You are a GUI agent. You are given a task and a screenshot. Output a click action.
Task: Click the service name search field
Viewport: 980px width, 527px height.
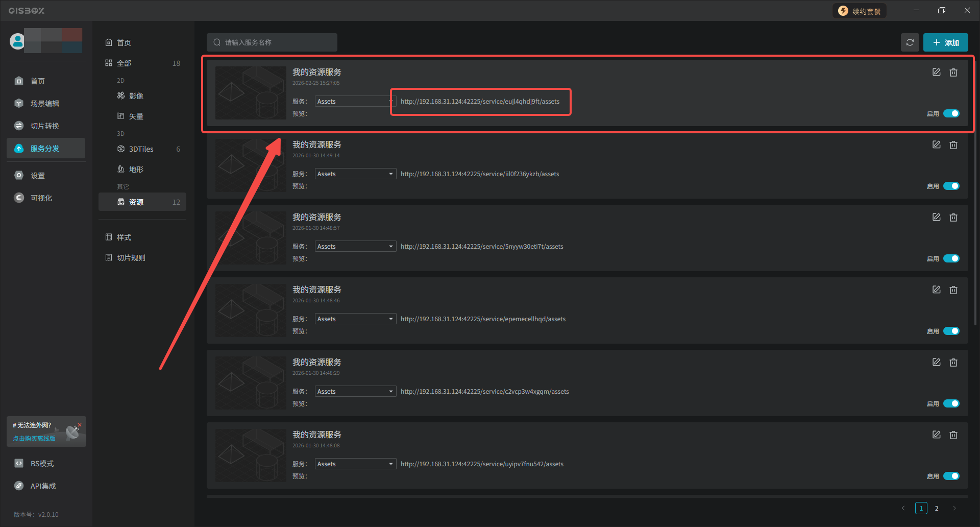point(276,42)
